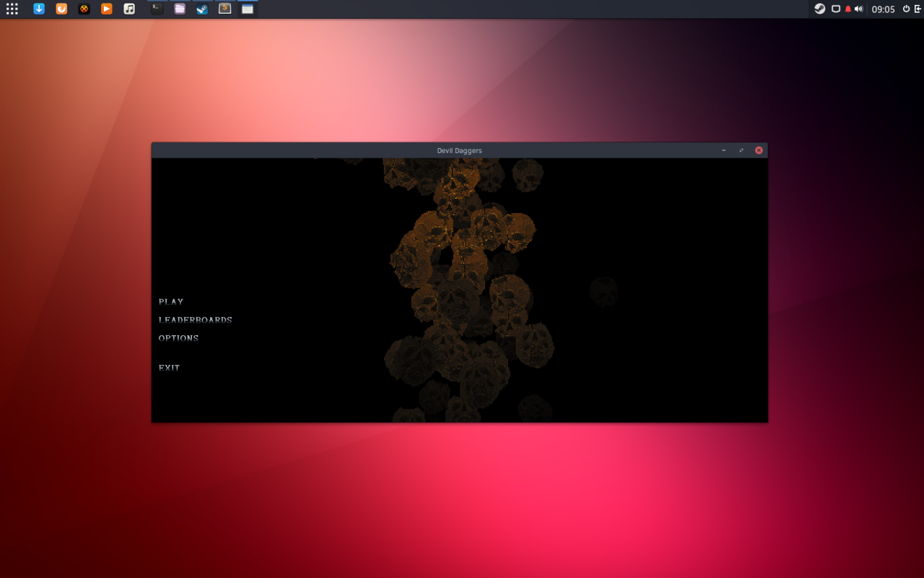Viewport: 924px width, 578px height.
Task: Open the music note player app
Action: click(x=129, y=9)
